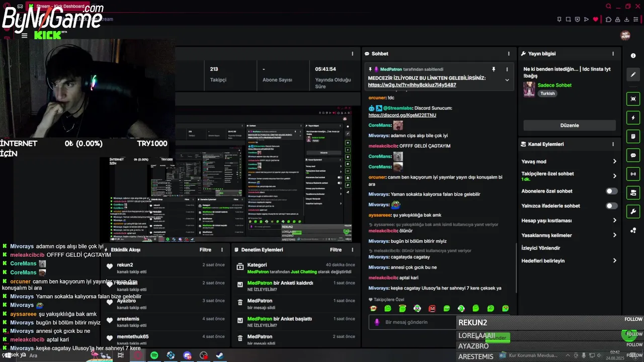Click the video camera layout sidebar icon
644x362 pixels.
633,193
